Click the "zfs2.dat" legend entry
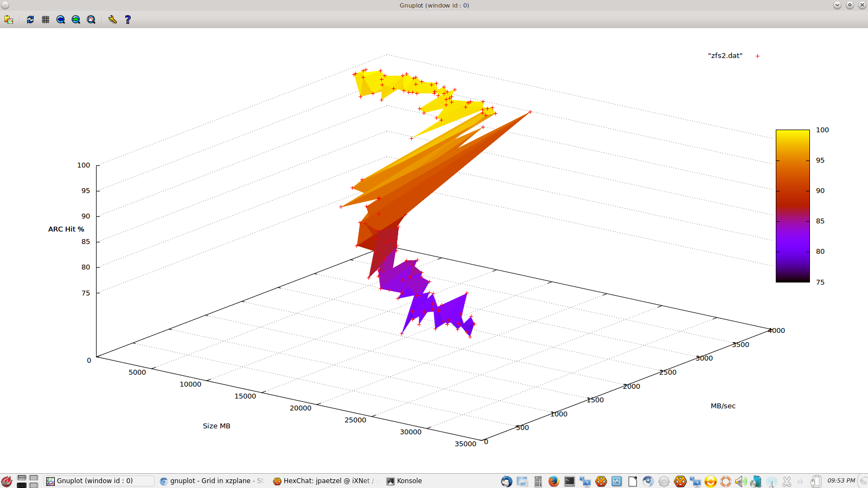868x488 pixels. 725,56
